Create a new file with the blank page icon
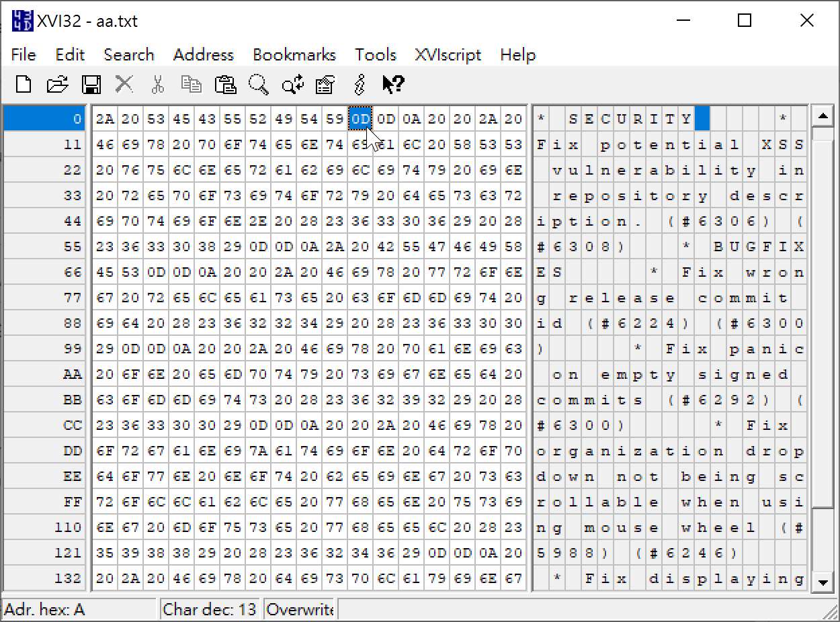Screen dimensions: 840x622 (x=24, y=85)
